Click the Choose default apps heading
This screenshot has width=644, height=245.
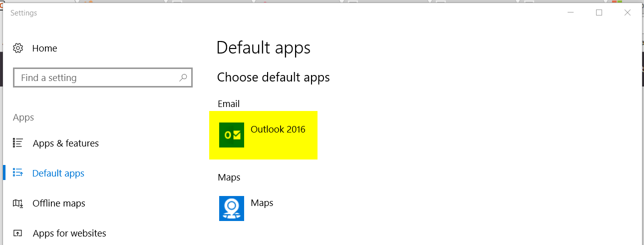274,77
